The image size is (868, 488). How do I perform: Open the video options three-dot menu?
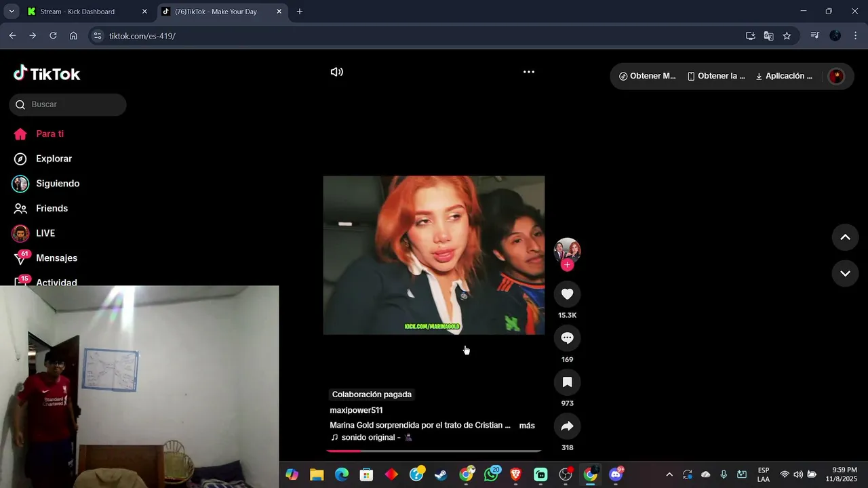point(529,72)
